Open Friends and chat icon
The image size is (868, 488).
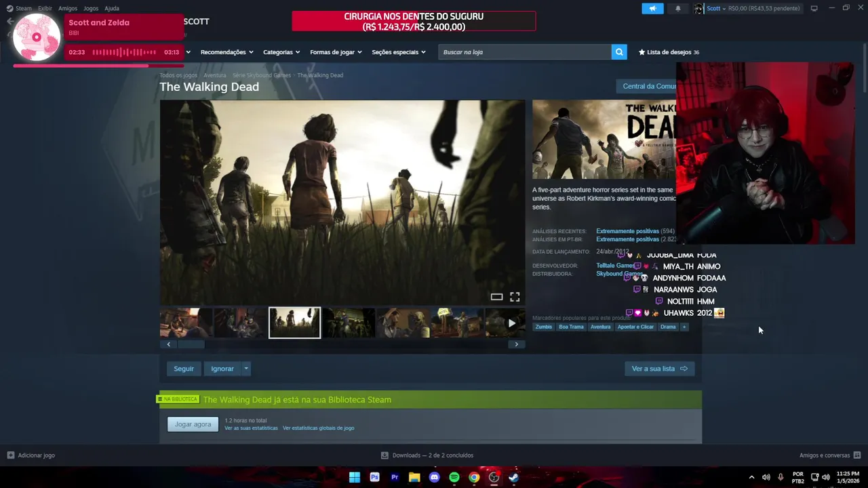point(857,455)
